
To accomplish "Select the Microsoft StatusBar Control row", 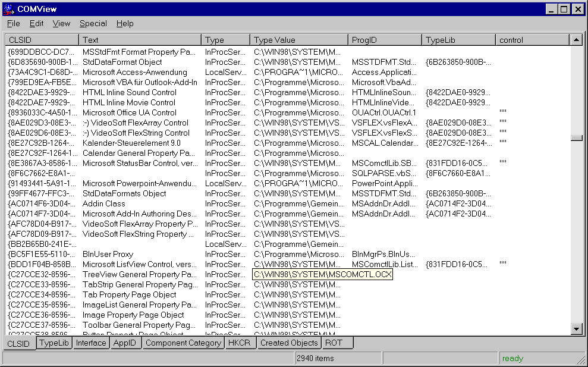I will (x=288, y=164).
